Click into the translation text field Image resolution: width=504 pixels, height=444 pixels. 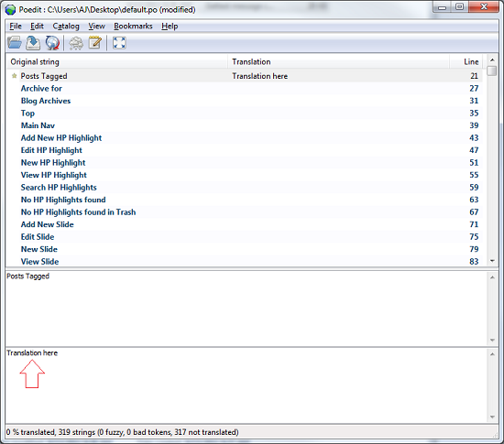coord(246,385)
